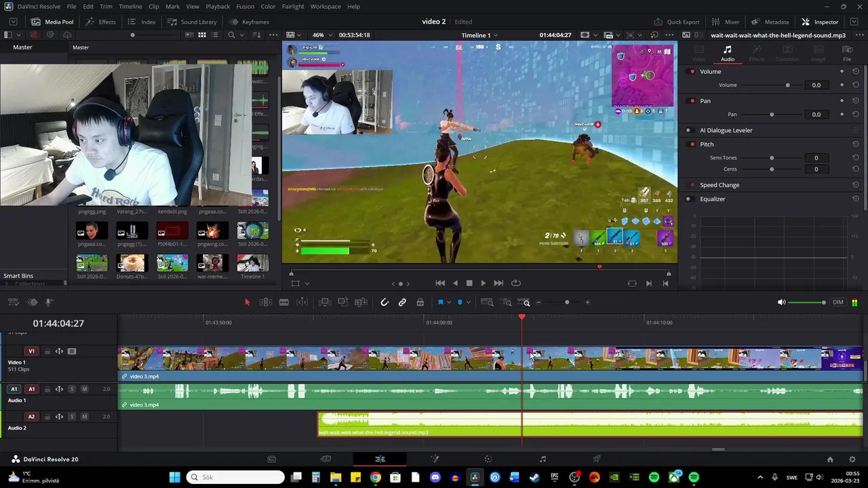Click Overwrite Clip edit icon
This screenshot has height=488, width=868.
[342, 302]
